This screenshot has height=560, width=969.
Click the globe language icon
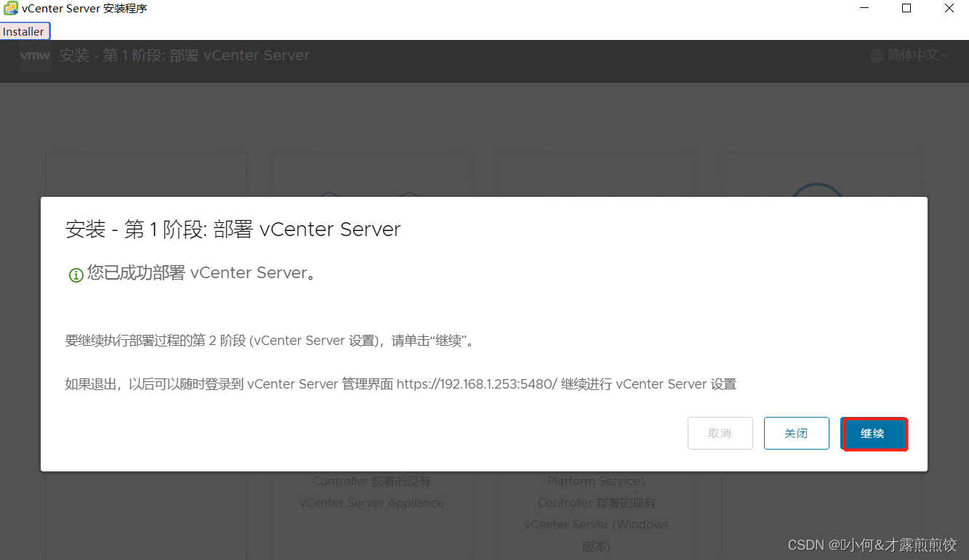[x=877, y=56]
